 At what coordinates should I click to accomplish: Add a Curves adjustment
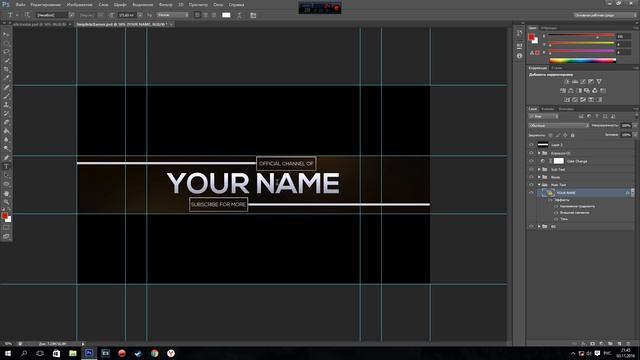[x=583, y=82]
